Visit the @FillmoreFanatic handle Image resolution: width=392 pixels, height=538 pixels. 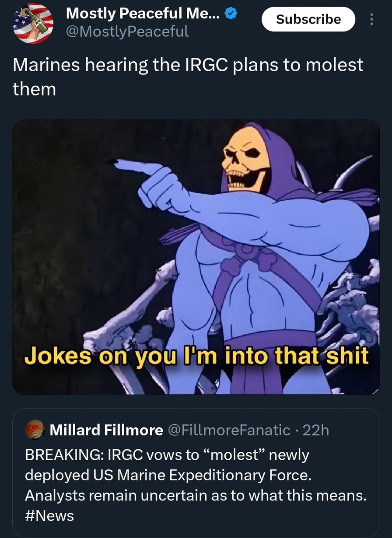pyautogui.click(x=228, y=430)
